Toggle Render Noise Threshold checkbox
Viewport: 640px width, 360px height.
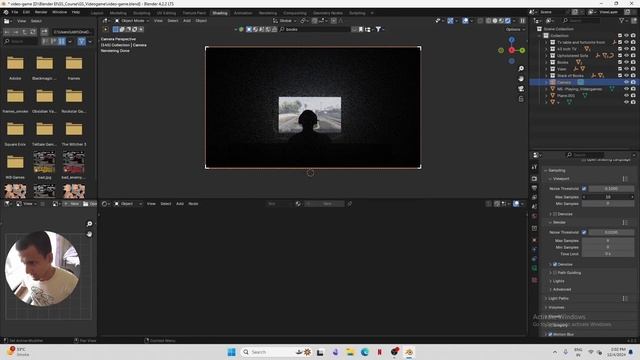tap(584, 232)
